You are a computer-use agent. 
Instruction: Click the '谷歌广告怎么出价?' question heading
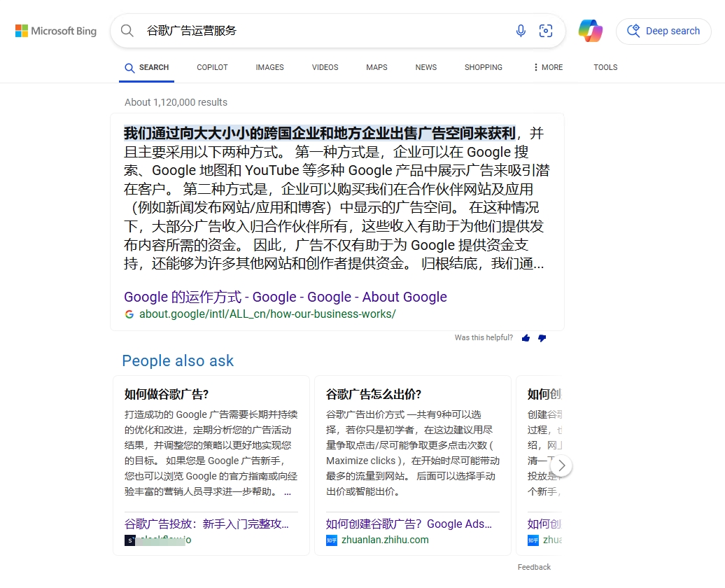click(374, 394)
